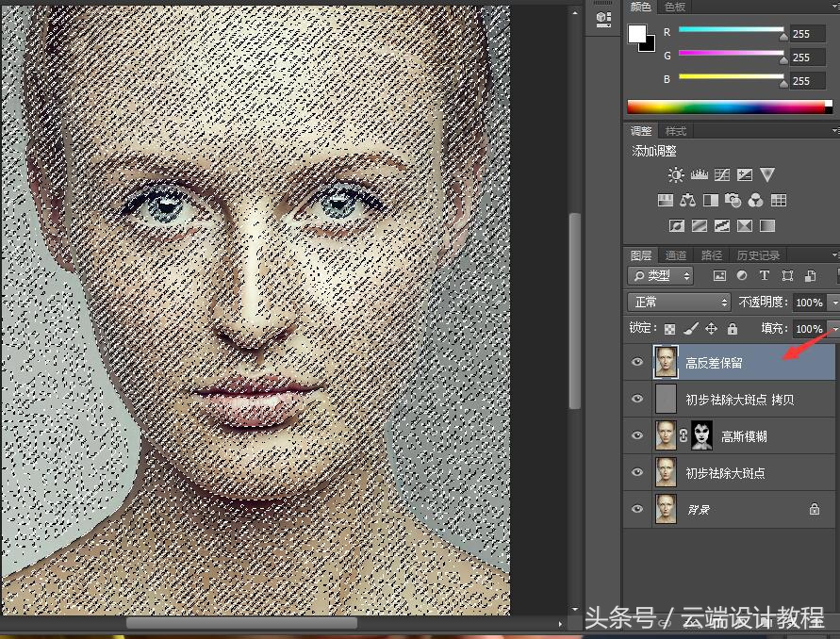Switch to the 通道 tab
840x639 pixels.
[676, 255]
